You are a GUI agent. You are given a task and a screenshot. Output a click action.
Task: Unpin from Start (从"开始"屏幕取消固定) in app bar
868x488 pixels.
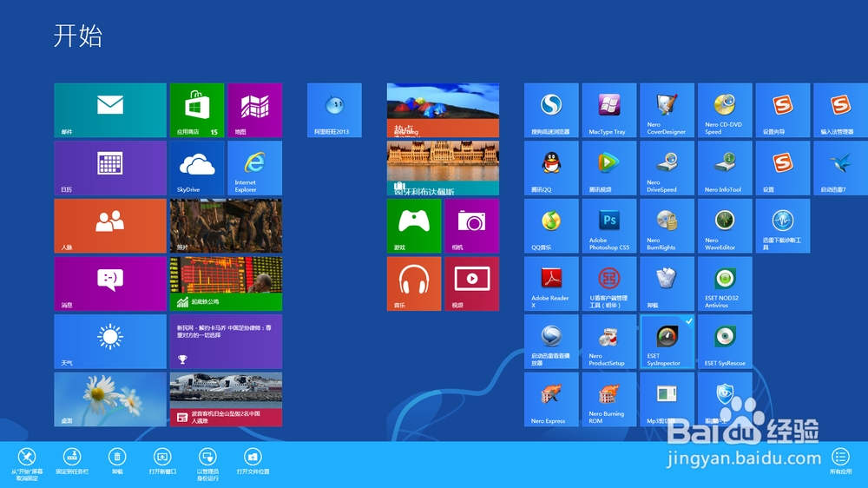click(x=27, y=464)
